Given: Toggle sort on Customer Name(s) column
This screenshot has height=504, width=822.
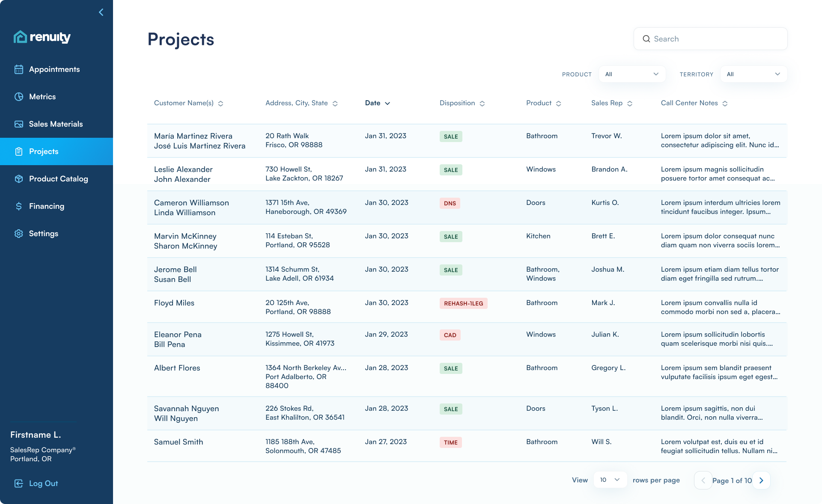Looking at the screenshot, I should coord(220,104).
